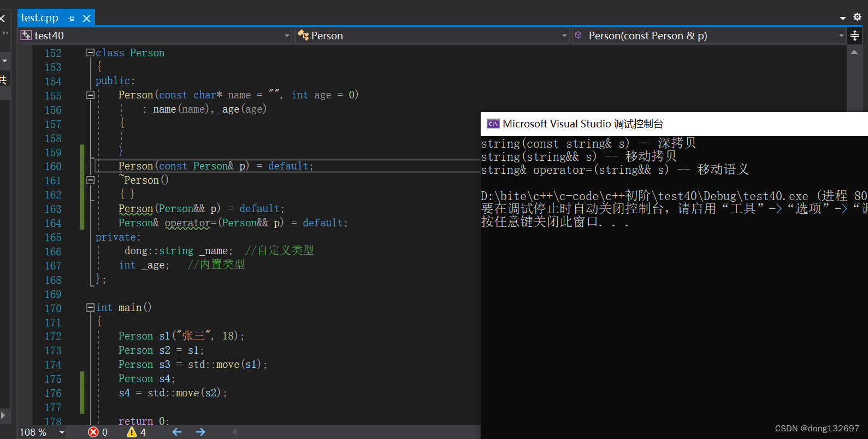
Task: Navigate forward with the right arrow
Action: 200,432
